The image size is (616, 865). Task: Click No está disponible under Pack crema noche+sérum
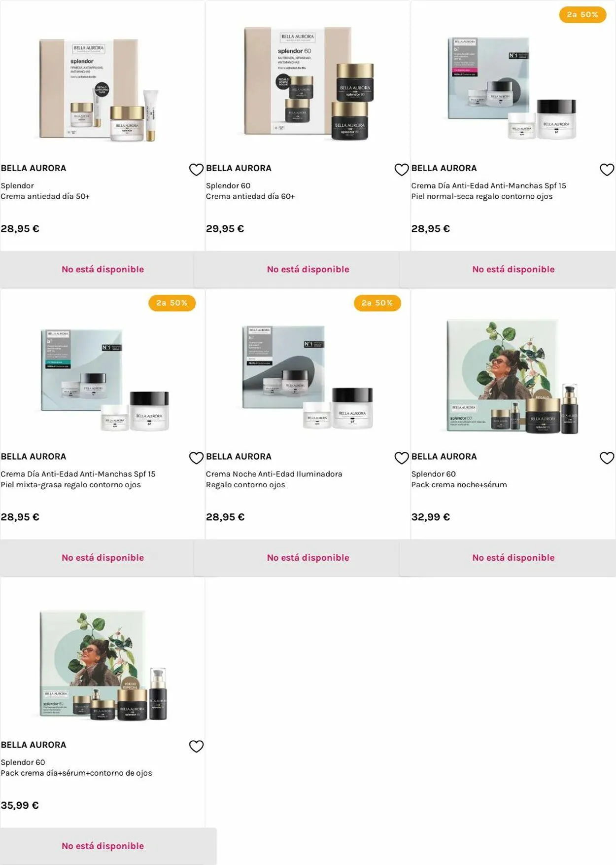click(x=513, y=558)
